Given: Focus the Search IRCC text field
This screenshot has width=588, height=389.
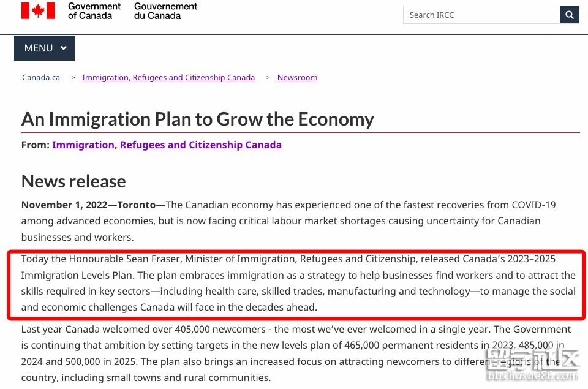Looking at the screenshot, I should pyautogui.click(x=481, y=15).
